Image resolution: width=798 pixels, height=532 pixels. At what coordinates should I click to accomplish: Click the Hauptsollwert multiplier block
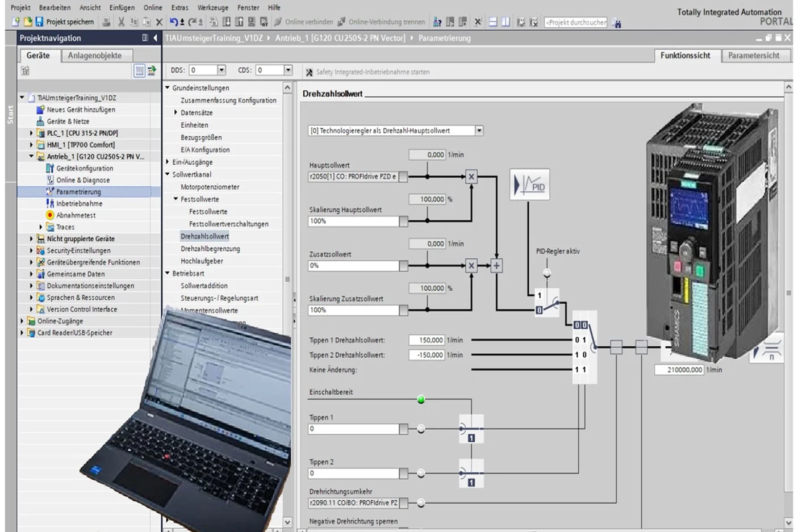pos(471,177)
